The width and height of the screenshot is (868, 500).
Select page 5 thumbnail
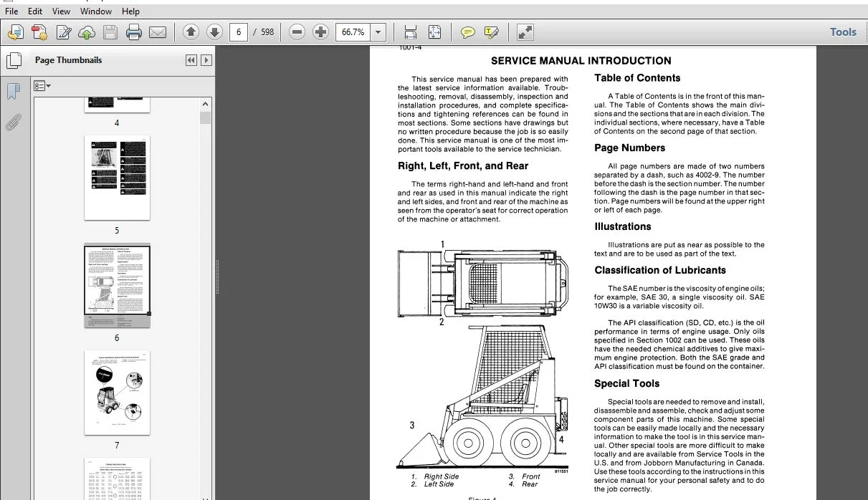coord(117,178)
